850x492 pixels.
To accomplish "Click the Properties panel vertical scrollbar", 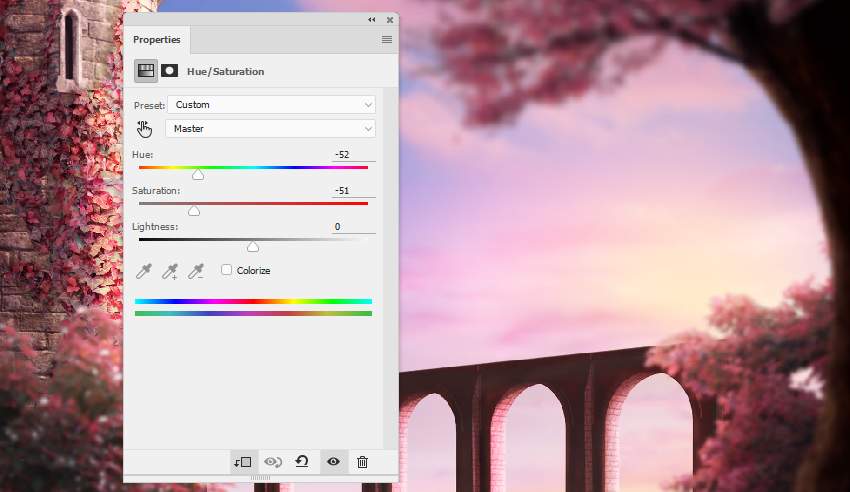I will [390, 268].
